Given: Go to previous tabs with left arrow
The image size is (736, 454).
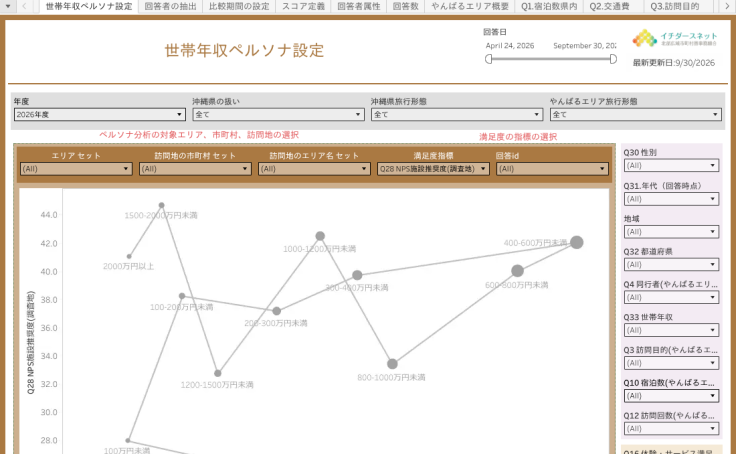Looking at the screenshot, I should (24, 6).
